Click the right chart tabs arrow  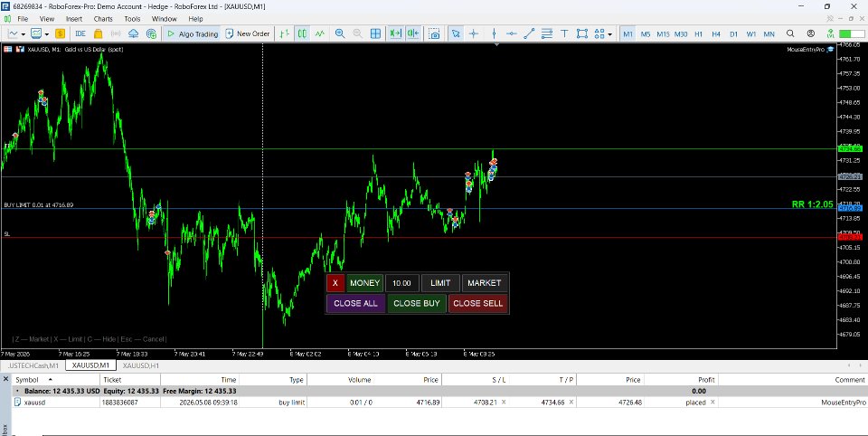[x=862, y=365]
